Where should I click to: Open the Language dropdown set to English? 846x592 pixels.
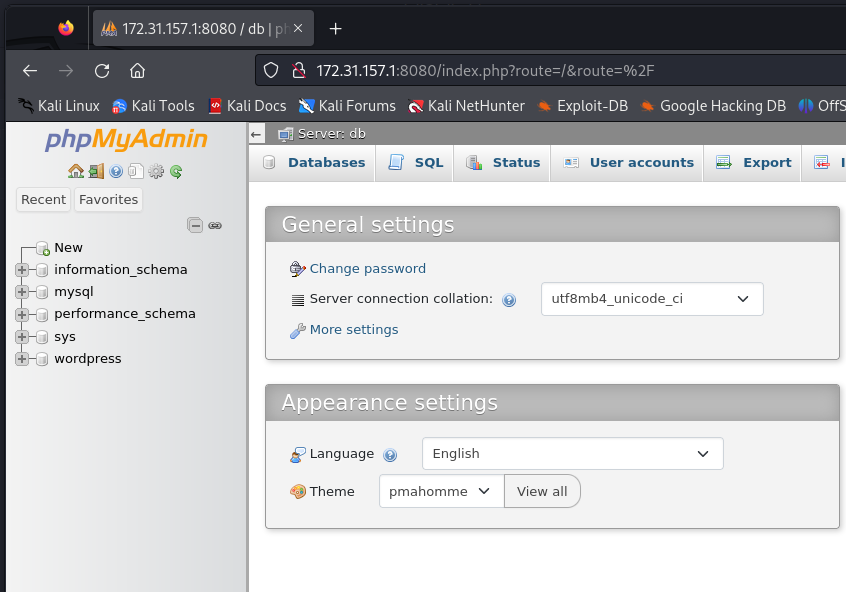point(572,454)
